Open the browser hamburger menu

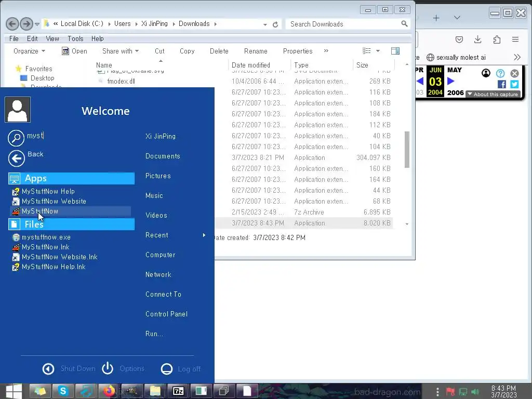[x=515, y=39]
